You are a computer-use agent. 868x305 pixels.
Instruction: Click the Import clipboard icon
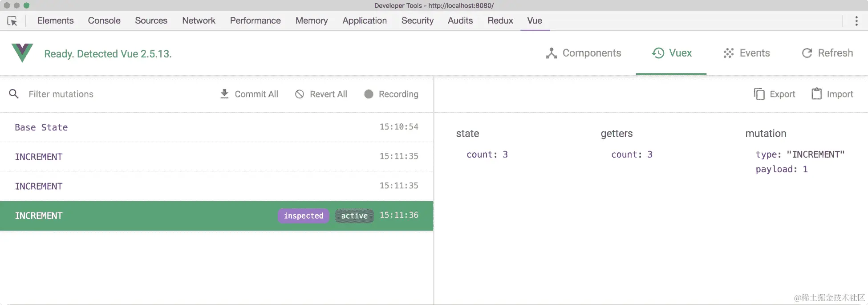tap(816, 94)
